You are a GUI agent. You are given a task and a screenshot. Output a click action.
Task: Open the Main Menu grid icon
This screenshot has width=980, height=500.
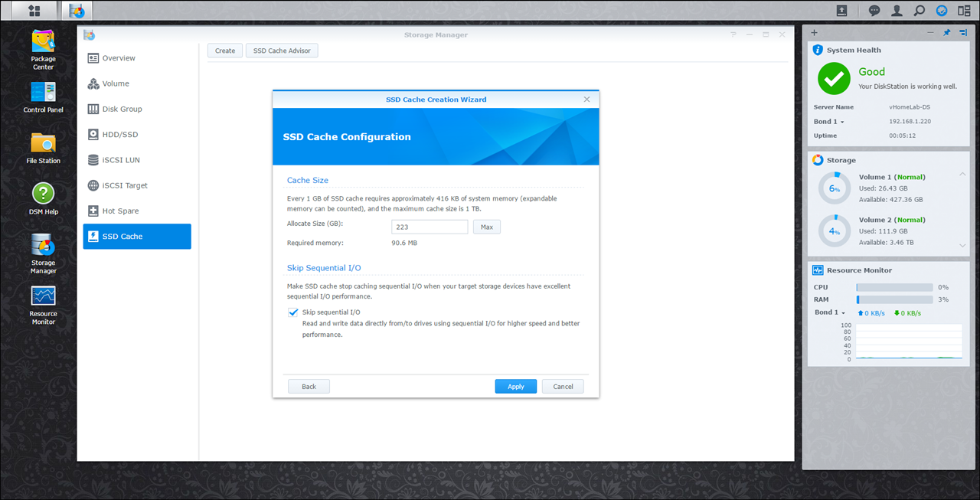(x=34, y=11)
